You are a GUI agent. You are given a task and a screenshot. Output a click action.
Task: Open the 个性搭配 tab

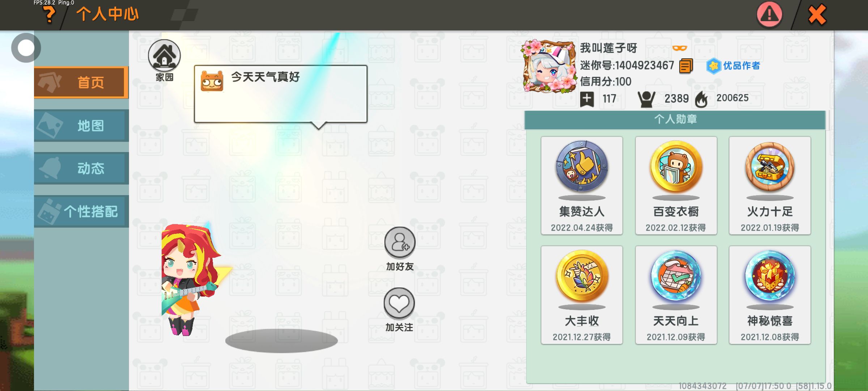(x=81, y=211)
